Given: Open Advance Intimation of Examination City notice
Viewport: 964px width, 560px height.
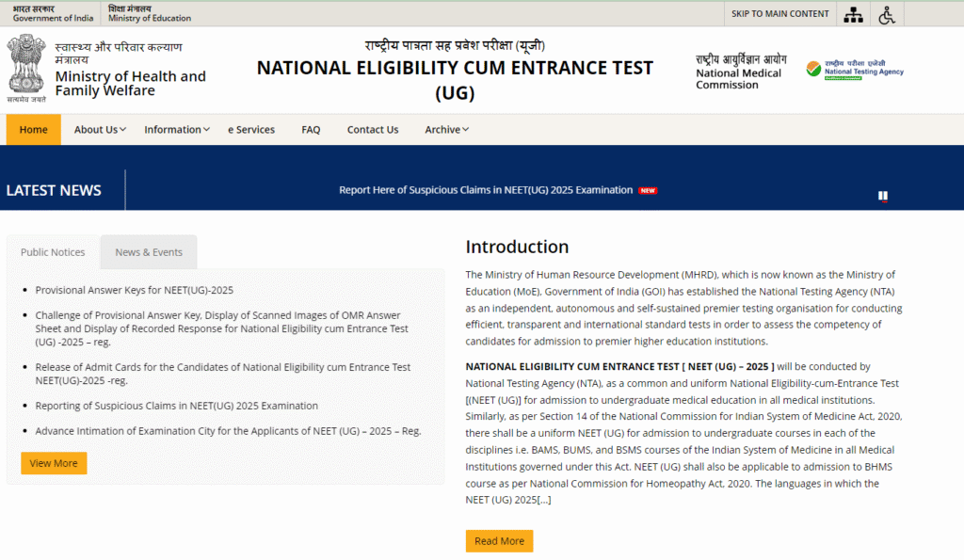Looking at the screenshot, I should [x=228, y=431].
